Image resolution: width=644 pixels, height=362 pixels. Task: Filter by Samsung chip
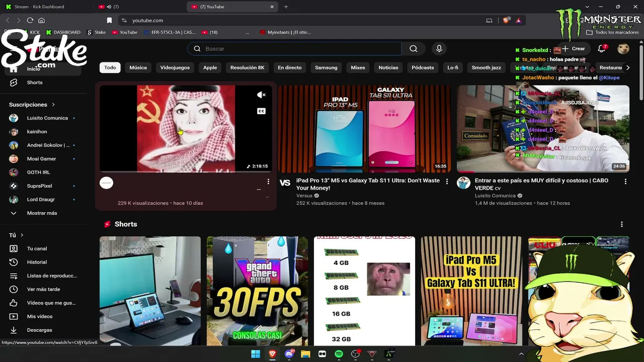[x=326, y=67]
